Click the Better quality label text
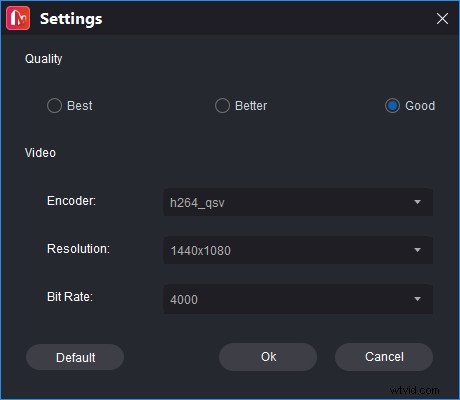 click(251, 106)
